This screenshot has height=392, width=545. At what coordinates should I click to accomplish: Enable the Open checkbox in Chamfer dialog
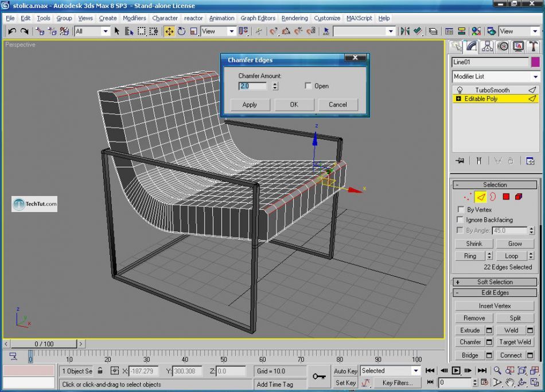(309, 86)
